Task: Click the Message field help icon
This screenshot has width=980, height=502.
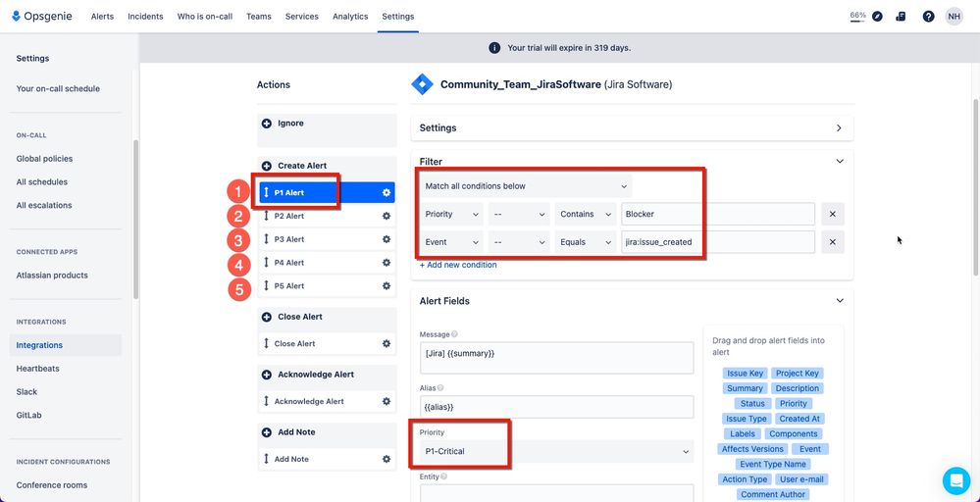Action: [454, 334]
